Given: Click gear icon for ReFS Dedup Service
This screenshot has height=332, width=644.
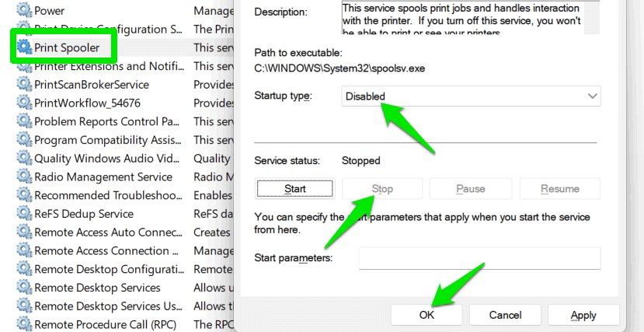Looking at the screenshot, I should click(x=25, y=214).
